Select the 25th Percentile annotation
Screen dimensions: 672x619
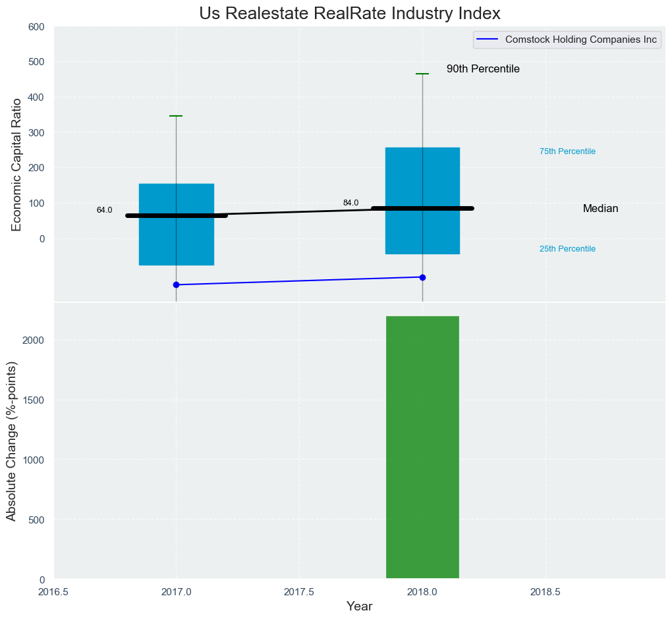[567, 249]
